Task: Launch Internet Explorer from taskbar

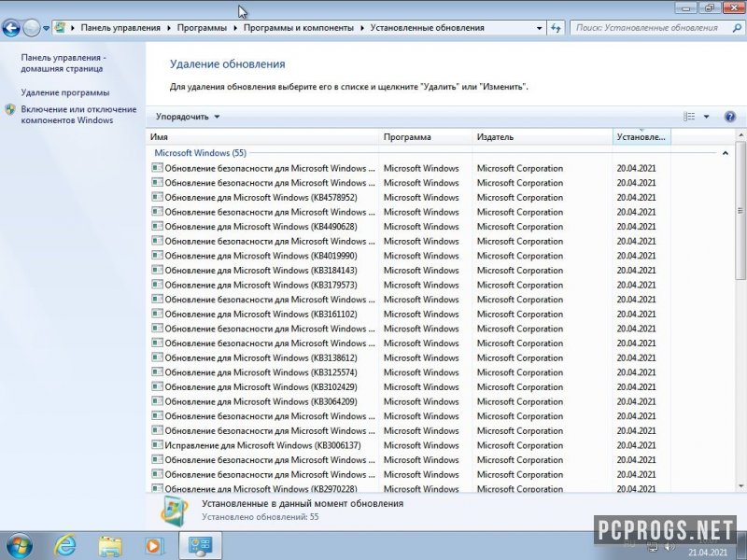Action: (64, 546)
